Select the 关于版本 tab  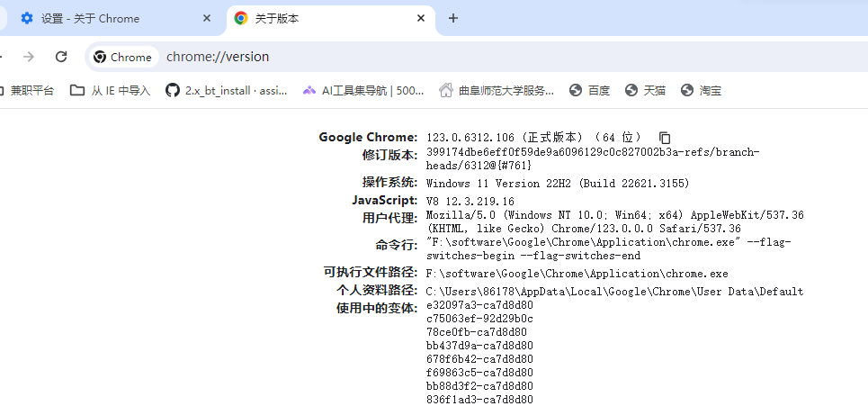pyautogui.click(x=331, y=18)
